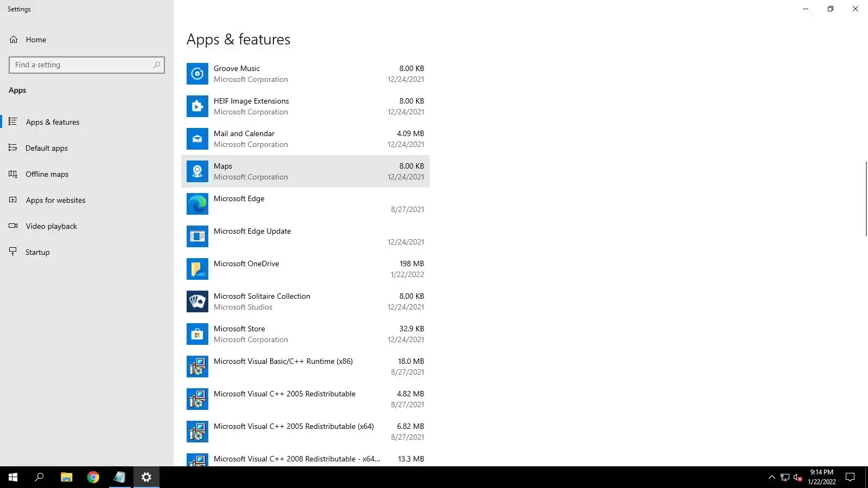Click the 4.09 MB size of Mail and Calendar
Image resolution: width=868 pixels, height=488 pixels.
click(x=410, y=133)
